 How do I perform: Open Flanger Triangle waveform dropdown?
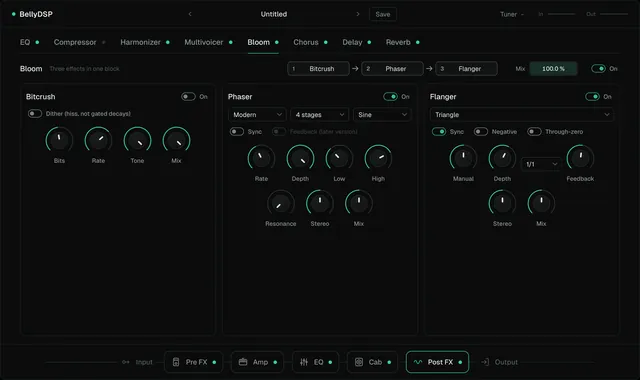point(522,115)
